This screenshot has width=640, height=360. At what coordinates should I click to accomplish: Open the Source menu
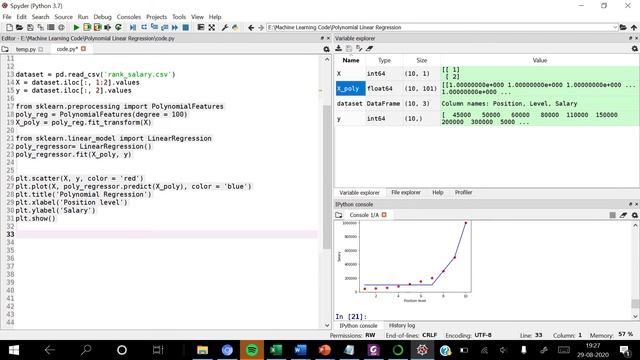point(63,17)
